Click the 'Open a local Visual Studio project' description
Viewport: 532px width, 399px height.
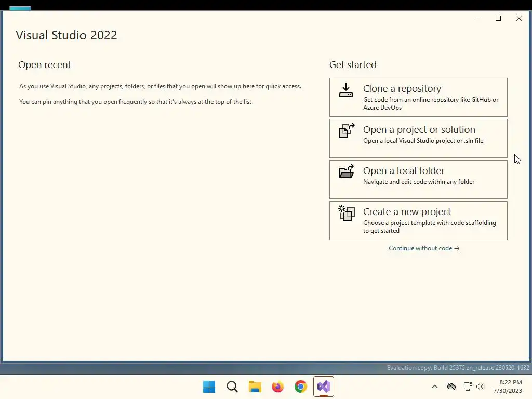[423, 141]
